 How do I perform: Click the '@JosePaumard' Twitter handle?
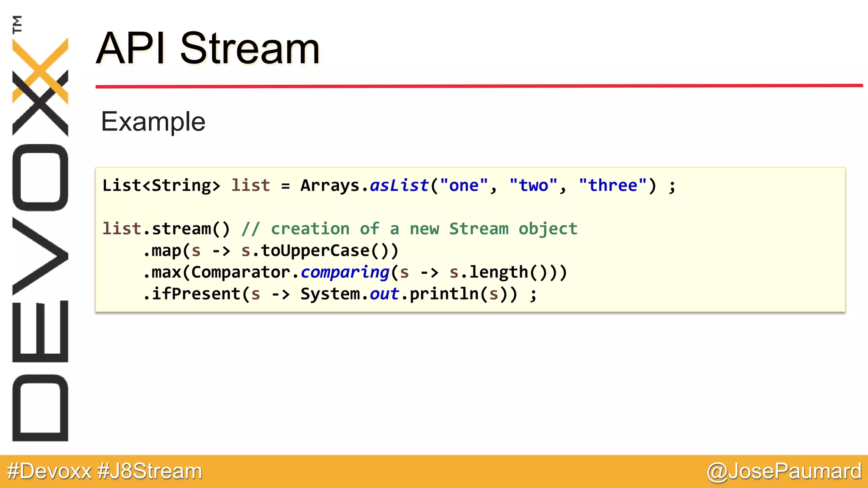(784, 471)
